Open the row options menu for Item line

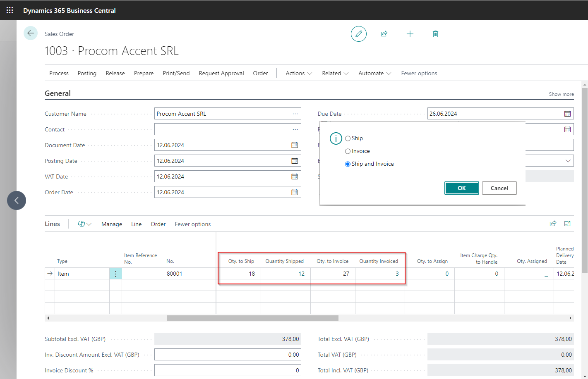pyautogui.click(x=115, y=274)
